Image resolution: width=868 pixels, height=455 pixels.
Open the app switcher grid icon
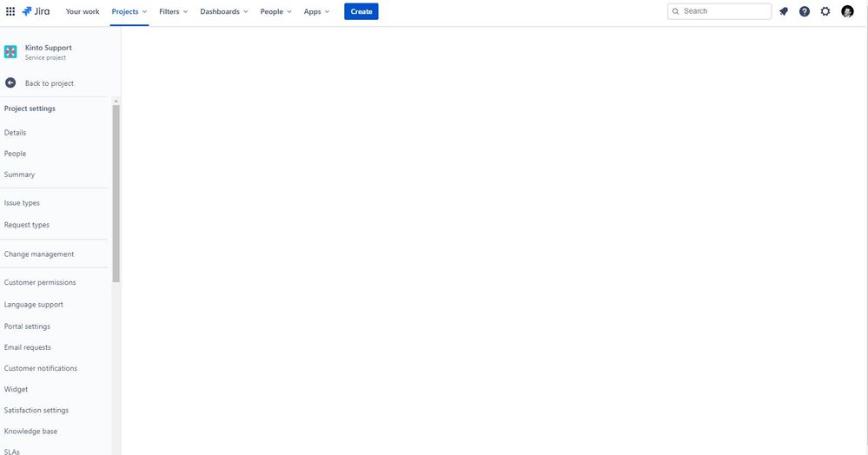click(x=10, y=11)
